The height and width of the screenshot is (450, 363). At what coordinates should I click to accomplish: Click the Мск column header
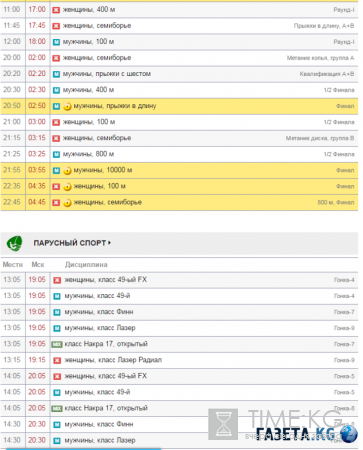[38, 265]
